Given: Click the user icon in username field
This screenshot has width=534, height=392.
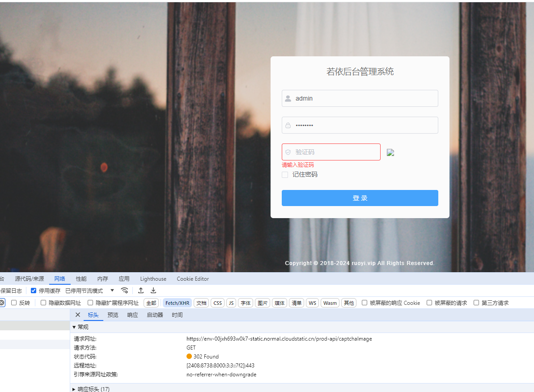Looking at the screenshot, I should 288,98.
